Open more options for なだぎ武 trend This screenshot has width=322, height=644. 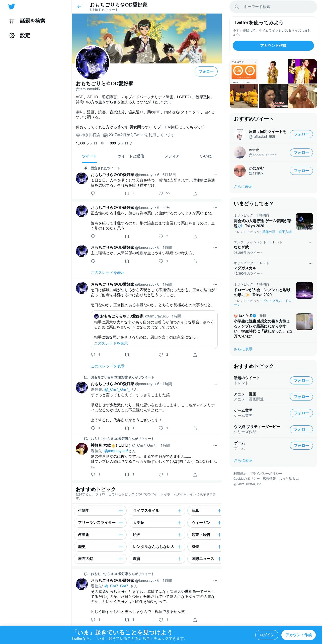pyautogui.click(x=310, y=243)
